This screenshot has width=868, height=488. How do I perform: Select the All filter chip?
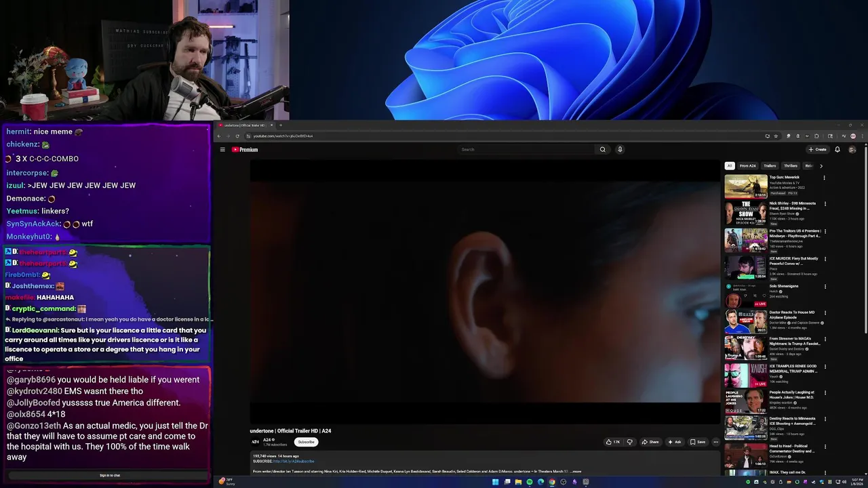pos(730,166)
